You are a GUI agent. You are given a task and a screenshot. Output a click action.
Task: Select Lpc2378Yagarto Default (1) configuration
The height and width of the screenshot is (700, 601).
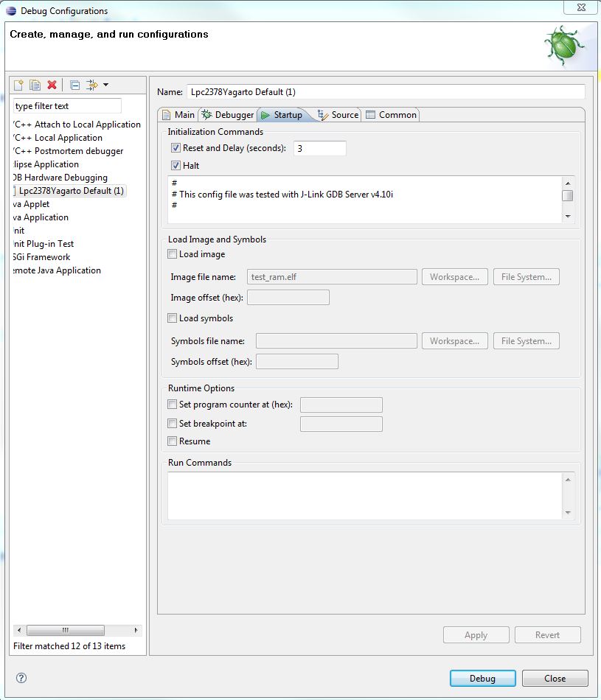71,191
